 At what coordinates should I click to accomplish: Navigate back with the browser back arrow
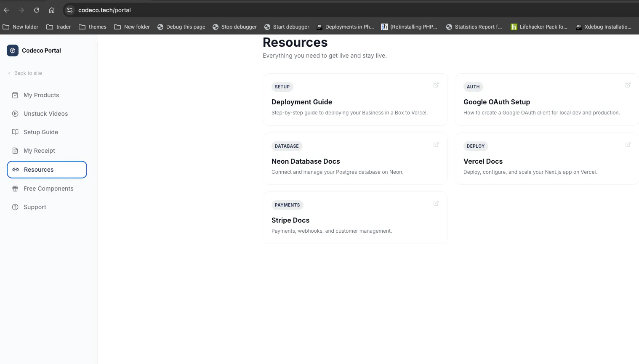click(6, 10)
